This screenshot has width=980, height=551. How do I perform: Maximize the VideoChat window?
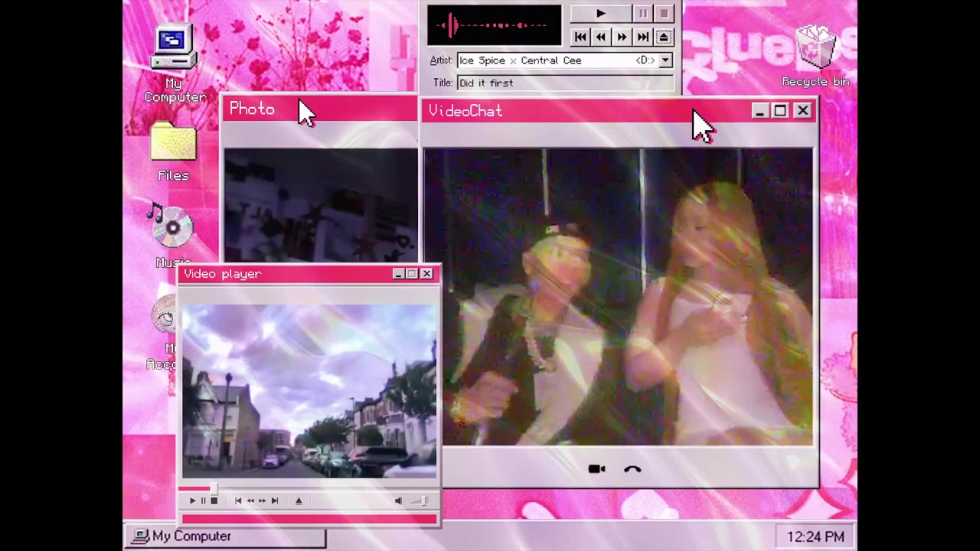click(x=780, y=111)
